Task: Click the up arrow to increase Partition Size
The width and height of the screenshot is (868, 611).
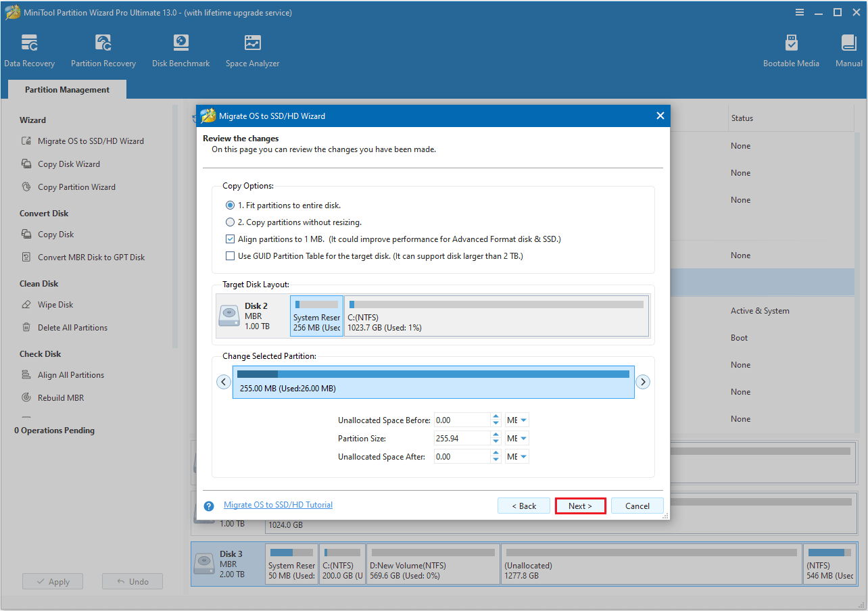Action: click(x=494, y=435)
